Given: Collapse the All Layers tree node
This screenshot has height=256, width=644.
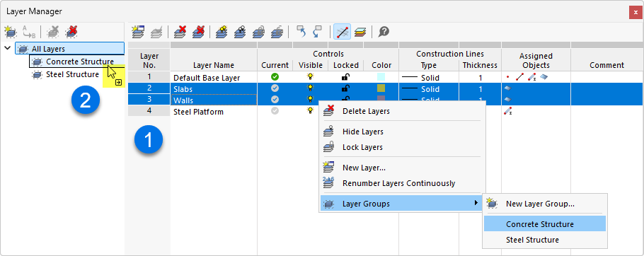Looking at the screenshot, I should 7,48.
